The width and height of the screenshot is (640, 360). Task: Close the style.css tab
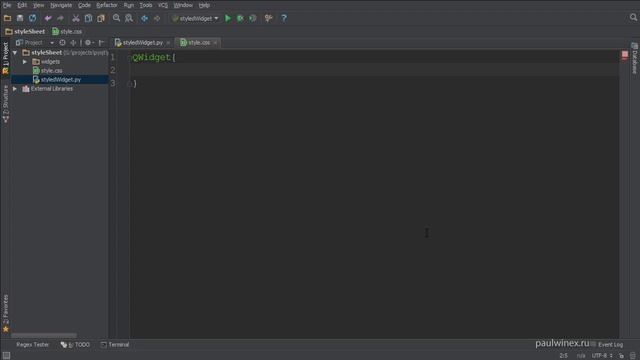click(216, 43)
